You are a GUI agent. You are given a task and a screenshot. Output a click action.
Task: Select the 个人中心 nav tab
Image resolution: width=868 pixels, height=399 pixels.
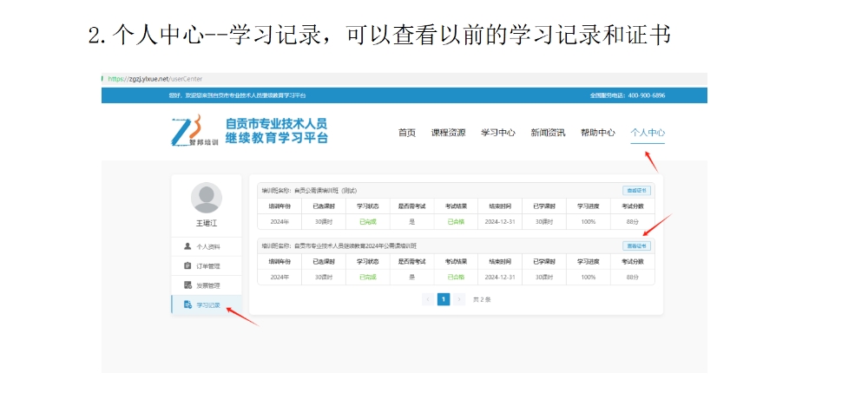pyautogui.click(x=648, y=133)
